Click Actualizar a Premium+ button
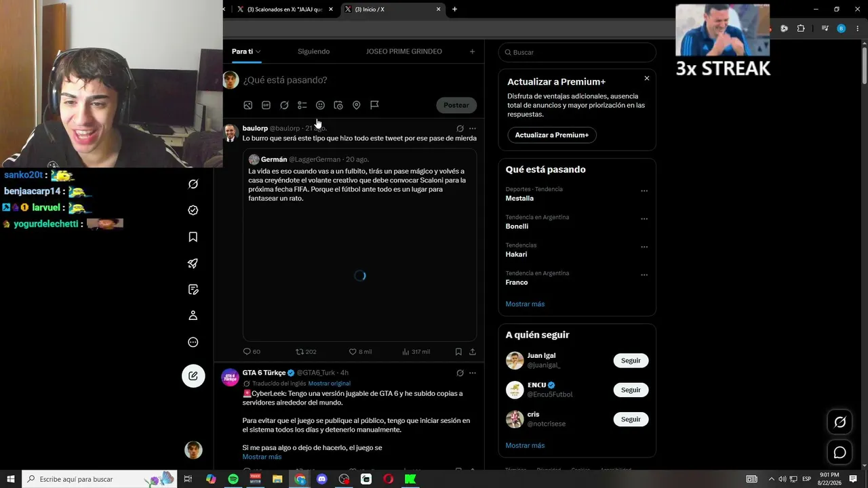This screenshot has height=488, width=868. pos(552,135)
